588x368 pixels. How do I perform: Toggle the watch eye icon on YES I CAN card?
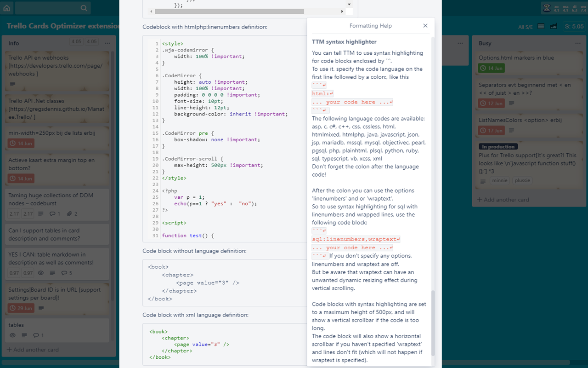[40, 273]
